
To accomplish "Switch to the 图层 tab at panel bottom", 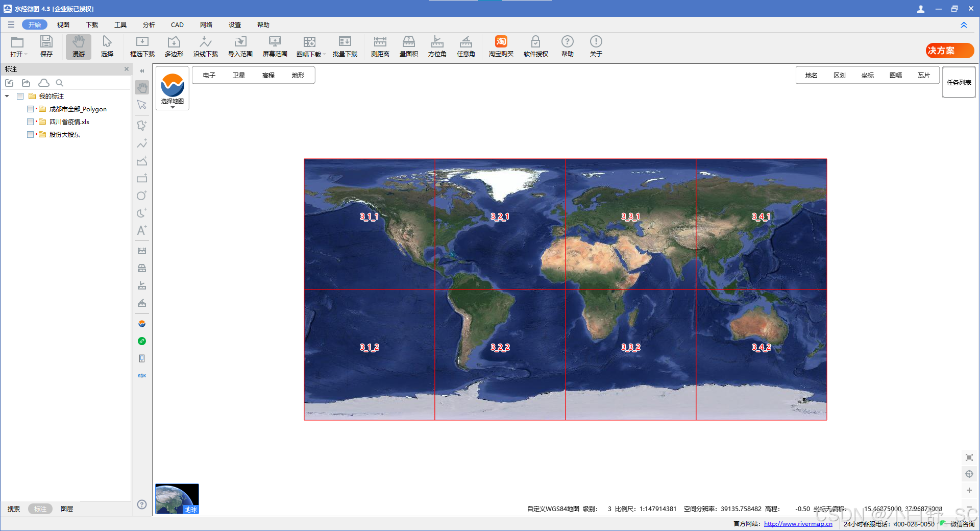I will click(x=67, y=509).
